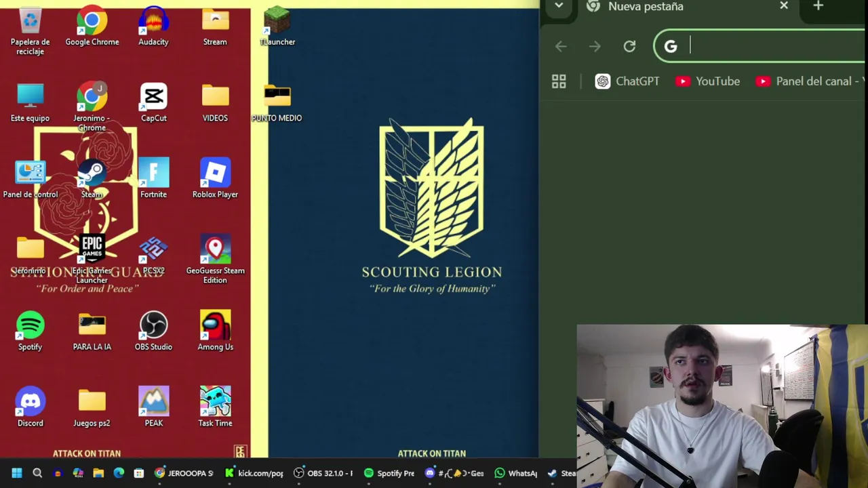Open Este equipo desktop icon

coord(30,103)
